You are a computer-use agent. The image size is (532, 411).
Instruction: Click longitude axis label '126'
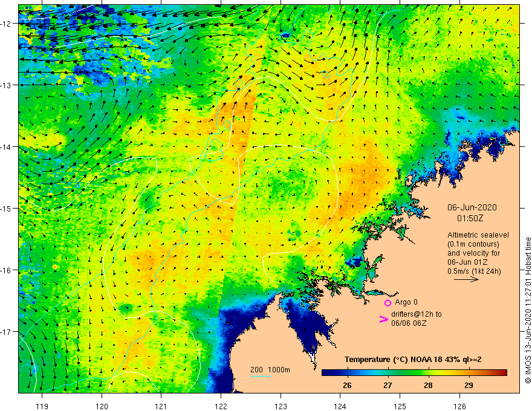[x=459, y=406]
